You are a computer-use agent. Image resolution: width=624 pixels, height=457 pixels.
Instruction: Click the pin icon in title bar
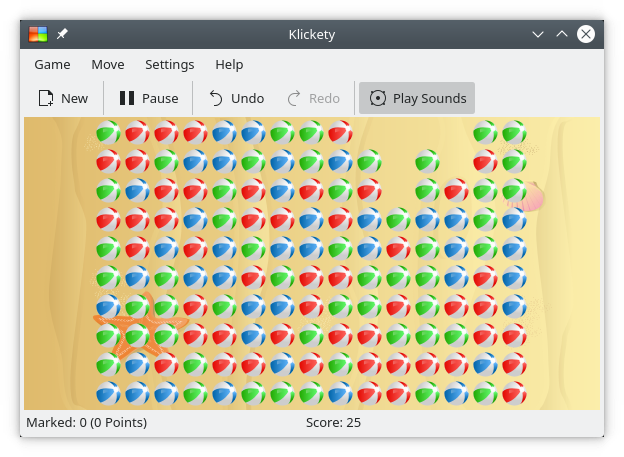point(62,34)
